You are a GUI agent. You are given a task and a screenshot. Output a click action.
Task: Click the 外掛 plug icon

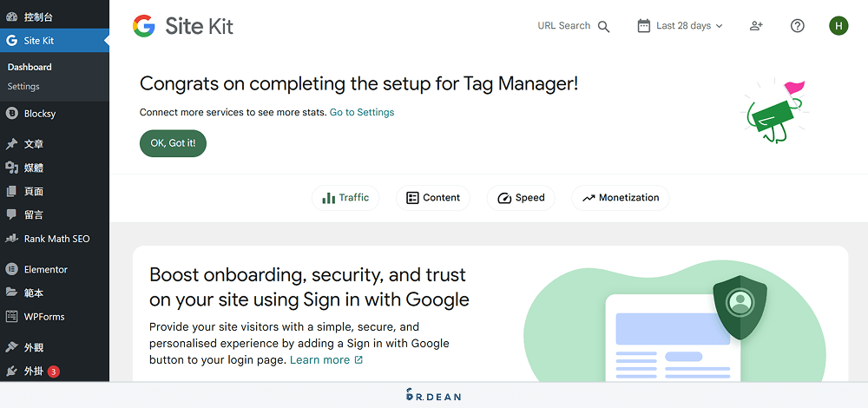tap(11, 371)
